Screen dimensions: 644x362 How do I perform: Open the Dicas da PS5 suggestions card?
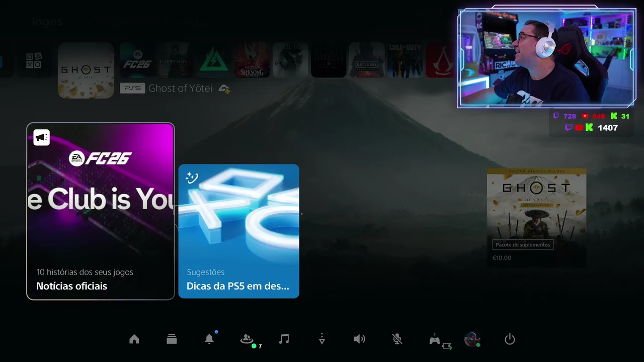pyautogui.click(x=238, y=231)
